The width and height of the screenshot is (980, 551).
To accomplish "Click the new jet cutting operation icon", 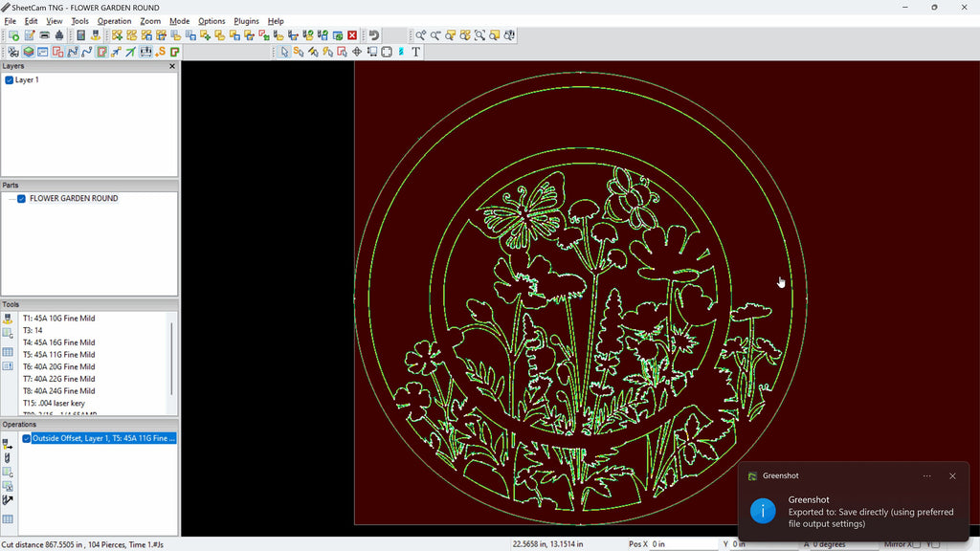I will (x=8, y=444).
